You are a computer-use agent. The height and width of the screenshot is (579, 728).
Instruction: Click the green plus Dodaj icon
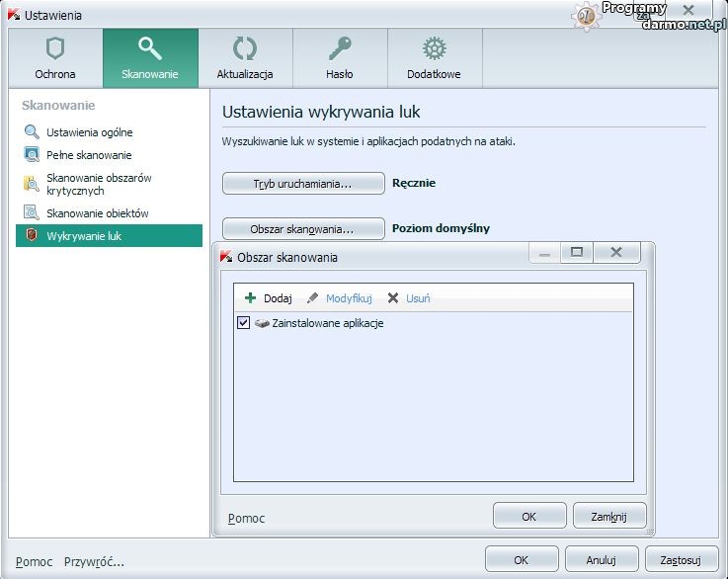(x=251, y=298)
